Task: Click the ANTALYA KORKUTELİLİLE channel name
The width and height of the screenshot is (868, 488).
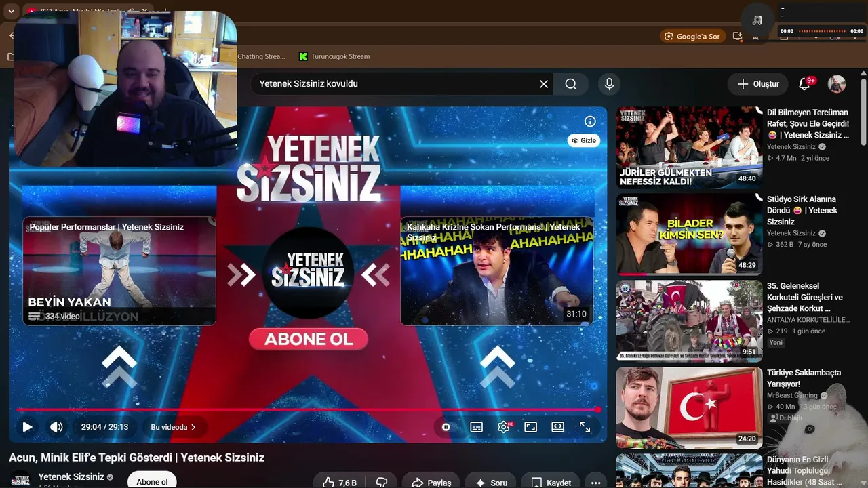Action: coord(808,320)
